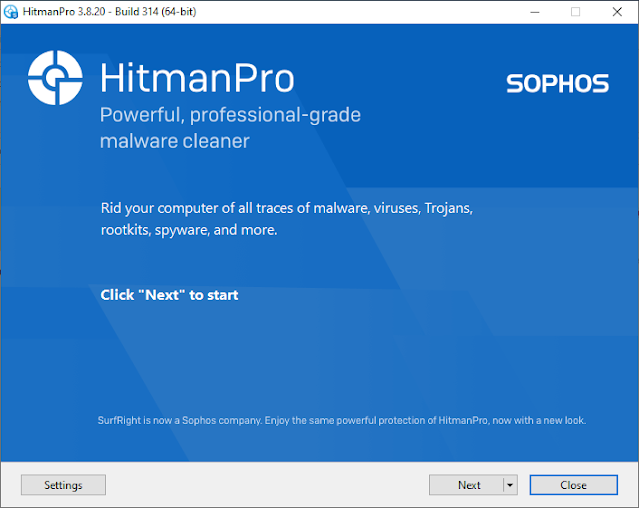This screenshot has width=639, height=508.
Task: Click the HitmanPro crosshair logo
Action: (55, 78)
